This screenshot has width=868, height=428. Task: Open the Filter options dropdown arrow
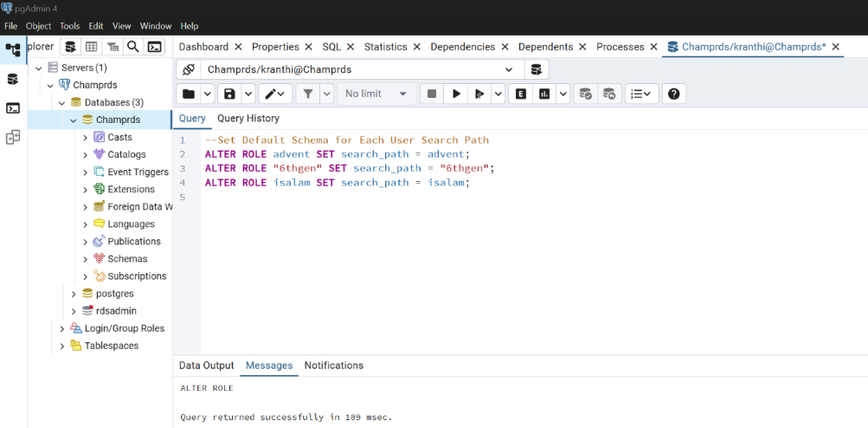coord(327,94)
